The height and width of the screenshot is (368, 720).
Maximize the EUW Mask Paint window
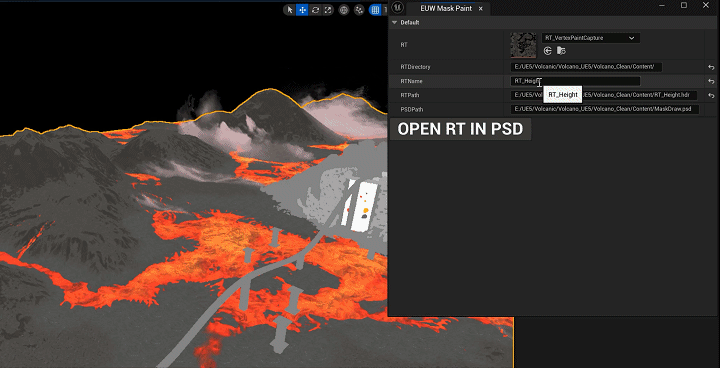tap(684, 6)
